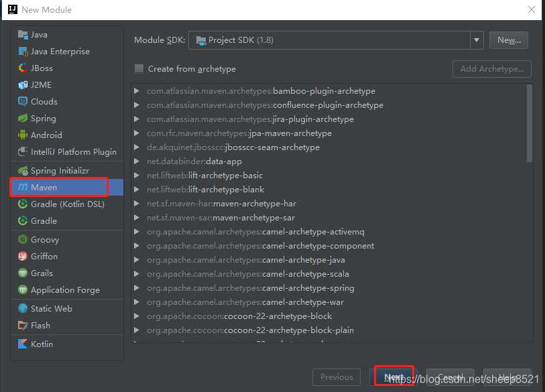Image resolution: width=545 pixels, height=392 pixels.
Task: Click the Next button
Action: pyautogui.click(x=393, y=377)
